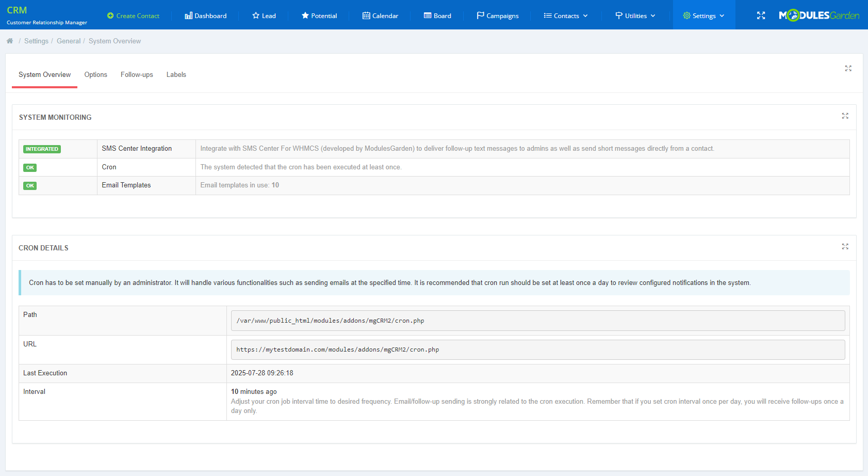Screen dimensions: 868x476
Task: Toggle fullscreen mode in the navigation bar
Action: click(x=761, y=15)
